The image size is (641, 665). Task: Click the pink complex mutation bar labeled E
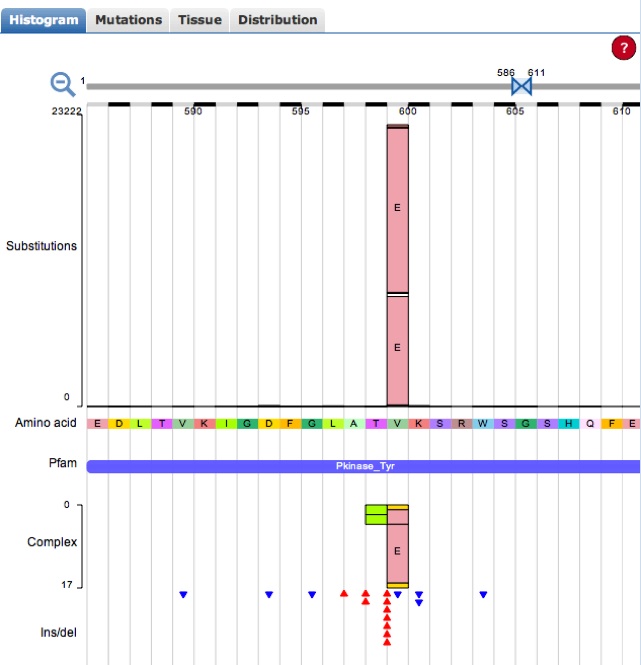[x=397, y=551]
